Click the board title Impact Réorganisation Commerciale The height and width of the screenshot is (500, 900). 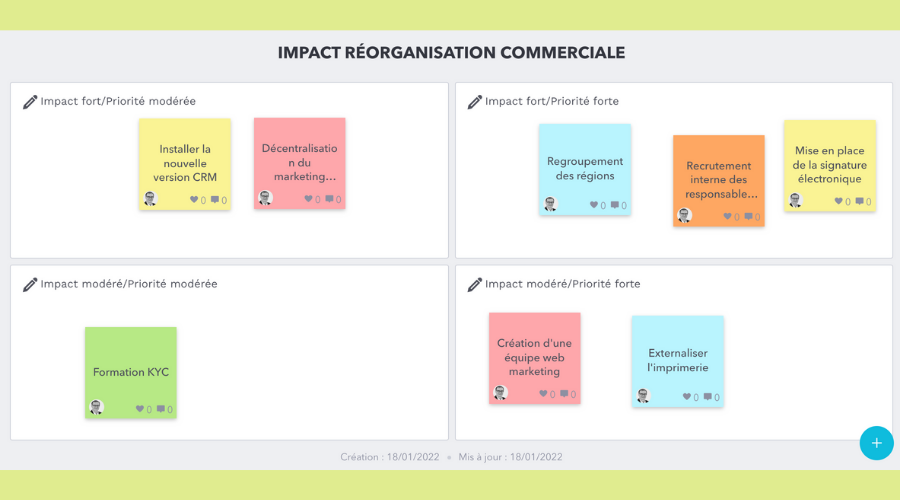pos(451,53)
